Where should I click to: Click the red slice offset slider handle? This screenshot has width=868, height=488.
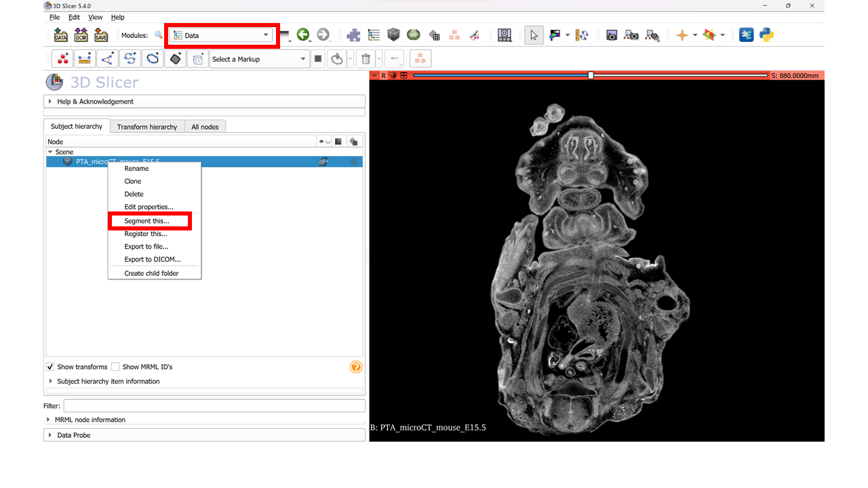tap(591, 75)
